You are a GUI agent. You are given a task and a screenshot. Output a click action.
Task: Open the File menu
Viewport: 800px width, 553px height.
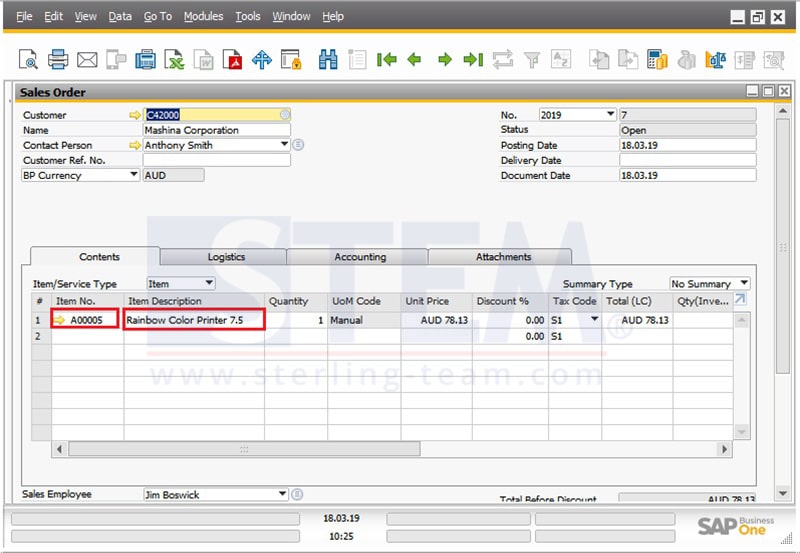point(24,16)
